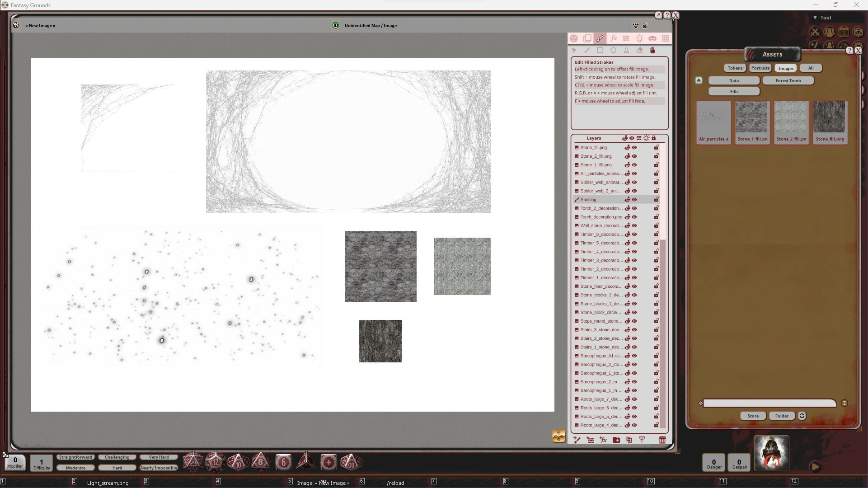Select the Paint tool in the image toolbar
The image size is (868, 488).
(x=600, y=38)
